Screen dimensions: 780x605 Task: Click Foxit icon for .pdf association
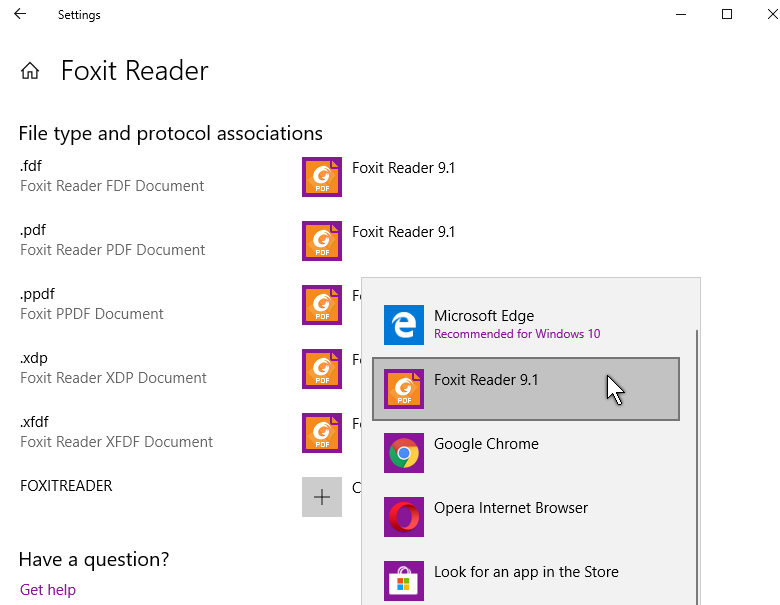(322, 241)
